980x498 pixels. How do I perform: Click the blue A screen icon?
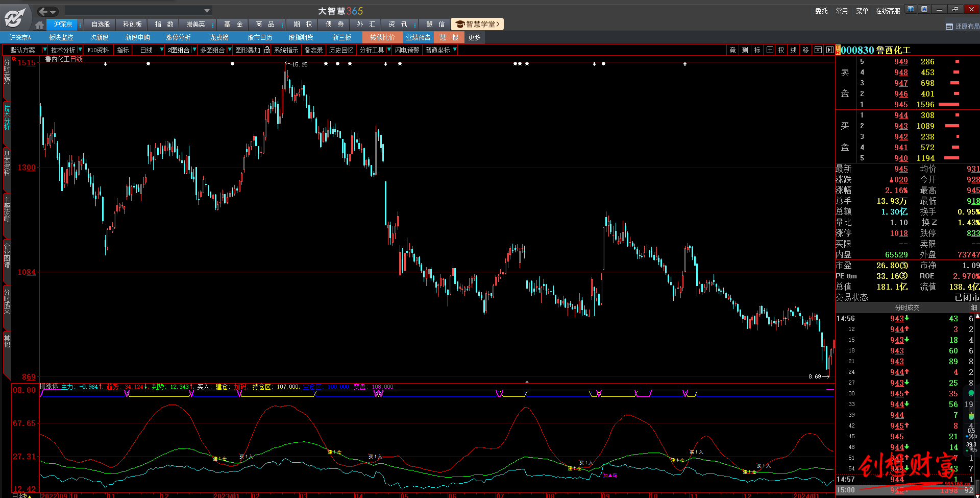click(x=924, y=9)
